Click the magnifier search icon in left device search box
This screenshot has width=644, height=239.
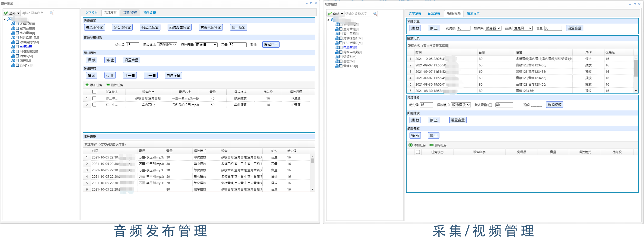tap(51, 13)
